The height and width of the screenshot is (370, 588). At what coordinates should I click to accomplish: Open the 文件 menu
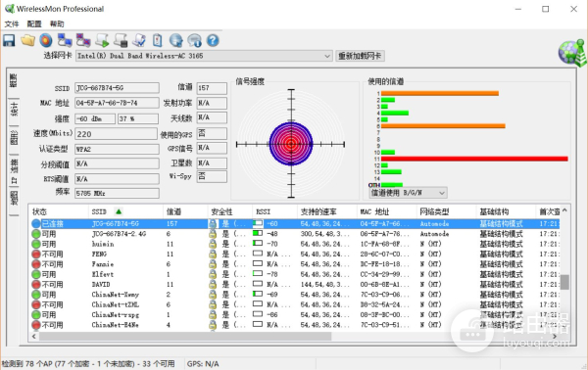12,23
